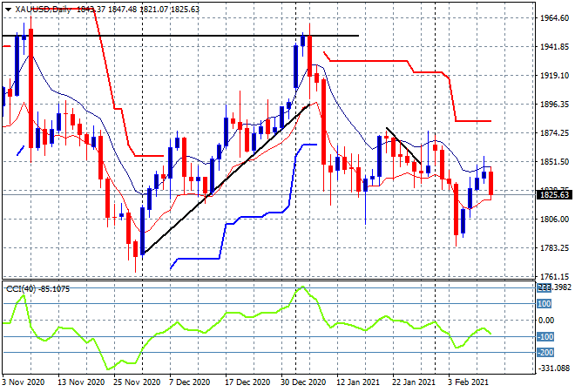Click the 17 Dec 2020 date label
The width and height of the screenshot is (575, 392).
(x=247, y=382)
